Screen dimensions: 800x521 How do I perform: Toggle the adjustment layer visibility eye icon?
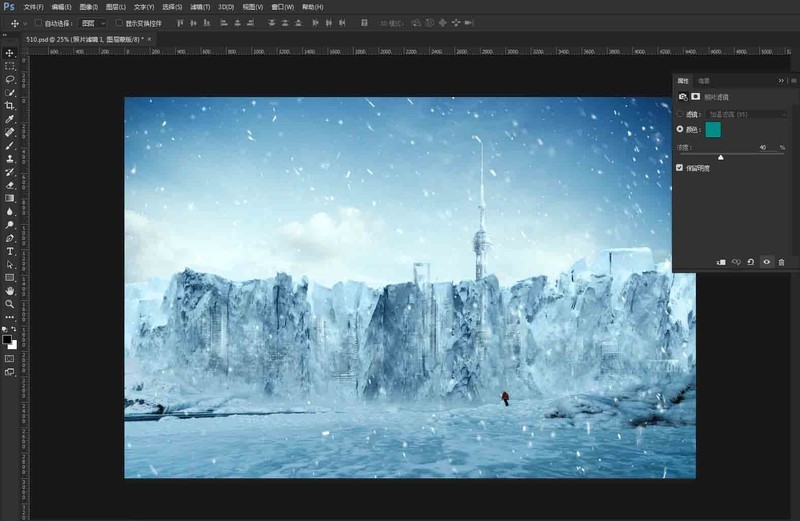(766, 262)
